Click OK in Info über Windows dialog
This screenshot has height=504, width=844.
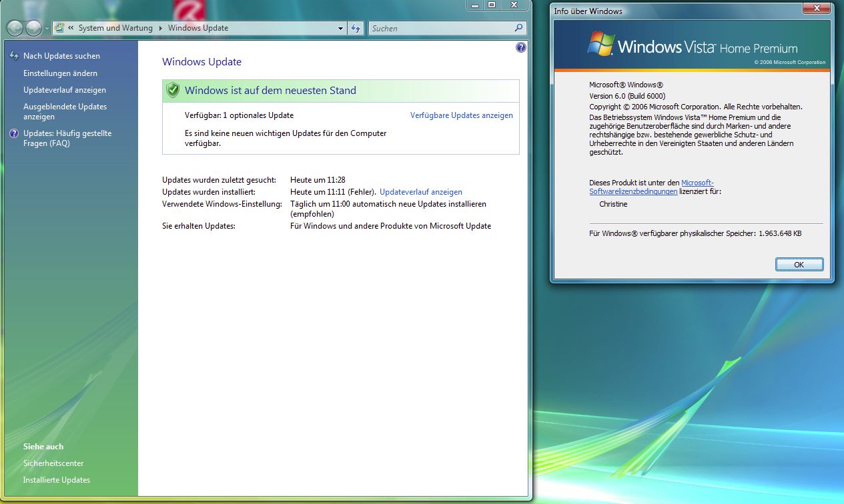click(x=799, y=265)
